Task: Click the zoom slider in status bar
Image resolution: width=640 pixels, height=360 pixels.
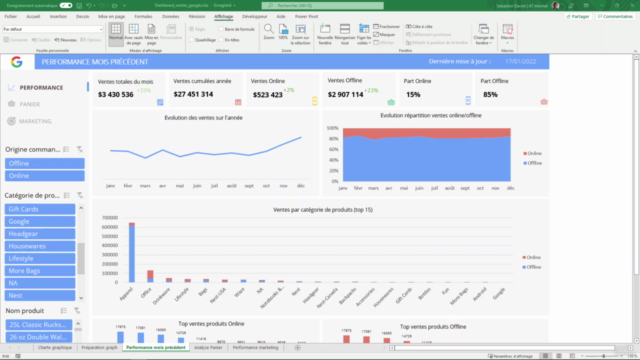Action: click(x=603, y=356)
